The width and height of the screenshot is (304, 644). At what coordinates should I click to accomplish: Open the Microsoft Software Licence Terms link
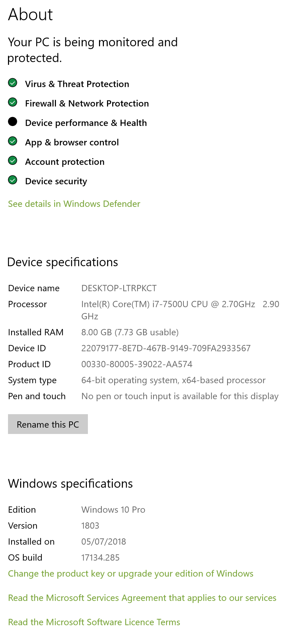tap(94, 622)
